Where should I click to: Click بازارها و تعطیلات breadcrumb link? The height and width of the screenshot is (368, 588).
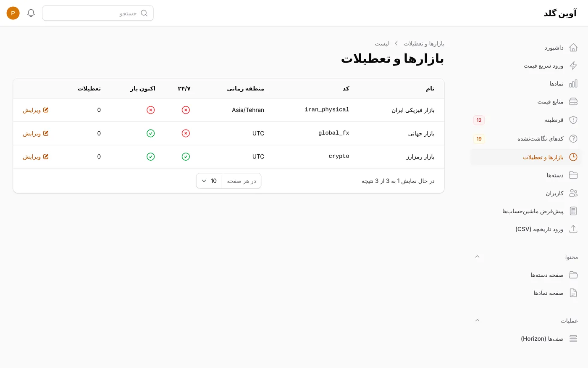point(424,44)
